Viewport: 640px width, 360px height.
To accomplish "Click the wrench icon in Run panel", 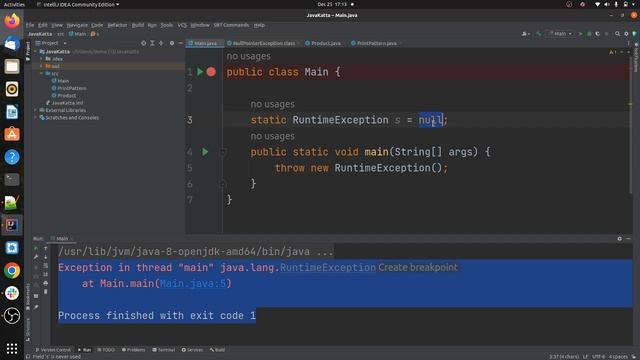I will [x=36, y=257].
